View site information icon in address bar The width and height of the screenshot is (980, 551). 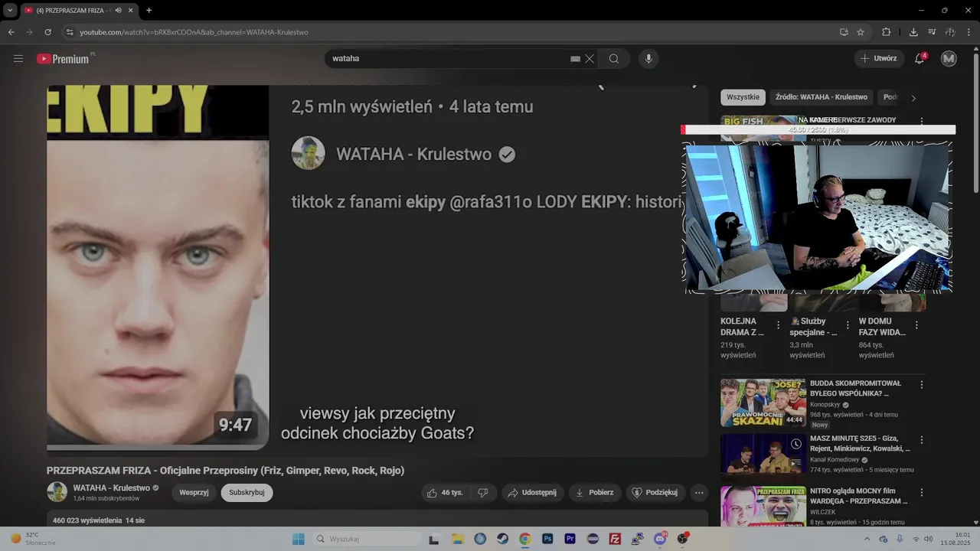coord(70,32)
